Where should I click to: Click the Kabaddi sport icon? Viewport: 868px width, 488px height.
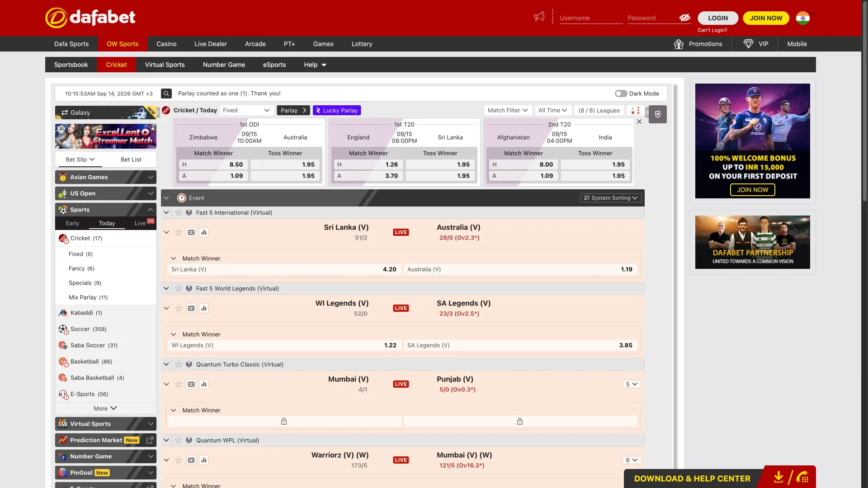coord(63,313)
